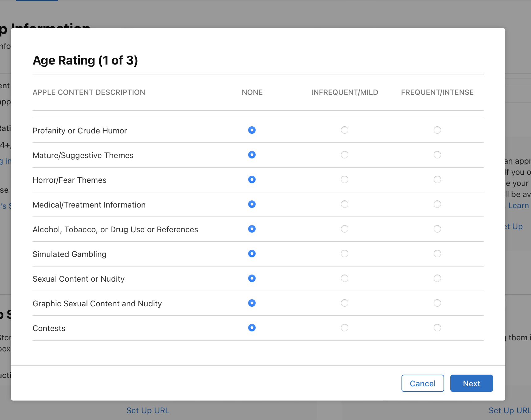Set Sexual Content or Nudity to Infrequent/Mild
Viewport: 531px width, 420px height.
click(x=345, y=278)
